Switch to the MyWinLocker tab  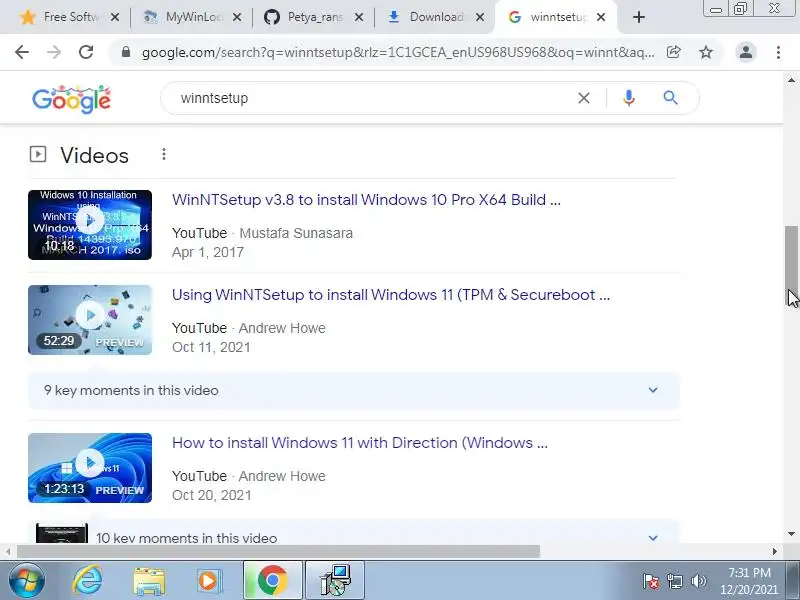[x=190, y=17]
